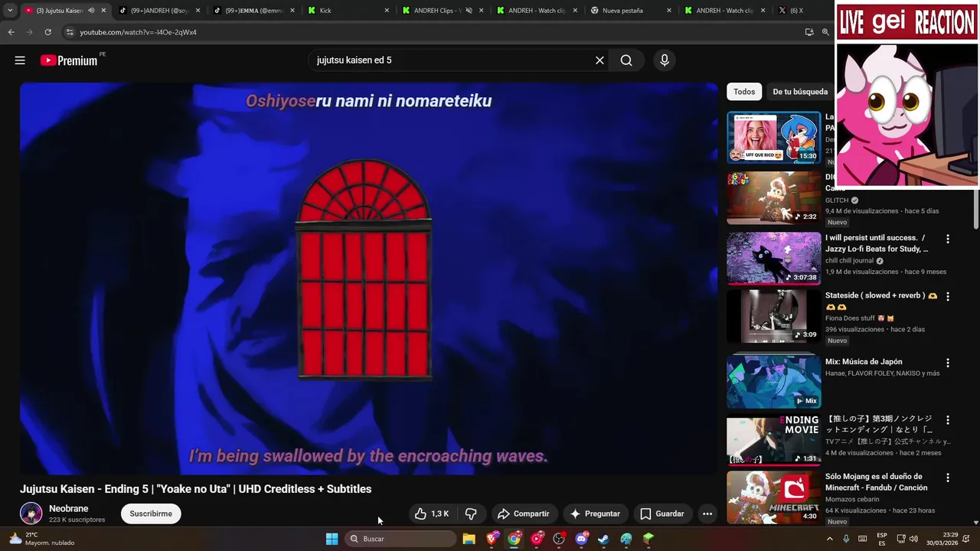This screenshot has width=980, height=551.
Task: Open options menu for Sólo Mojang video
Action: tap(948, 478)
